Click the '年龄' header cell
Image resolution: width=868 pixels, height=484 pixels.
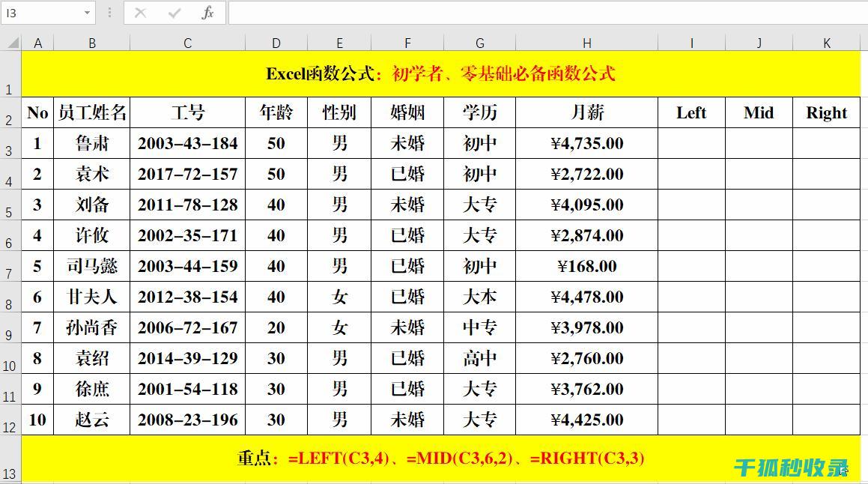(x=276, y=113)
